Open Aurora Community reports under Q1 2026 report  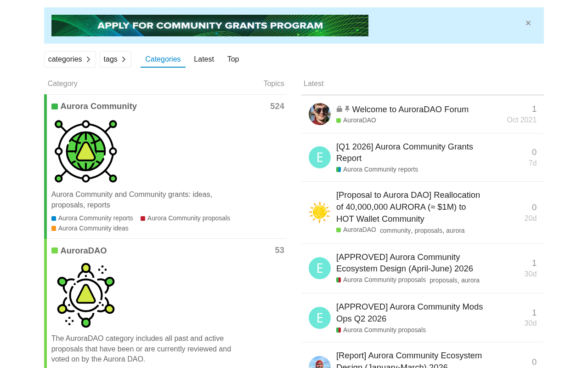(x=380, y=170)
